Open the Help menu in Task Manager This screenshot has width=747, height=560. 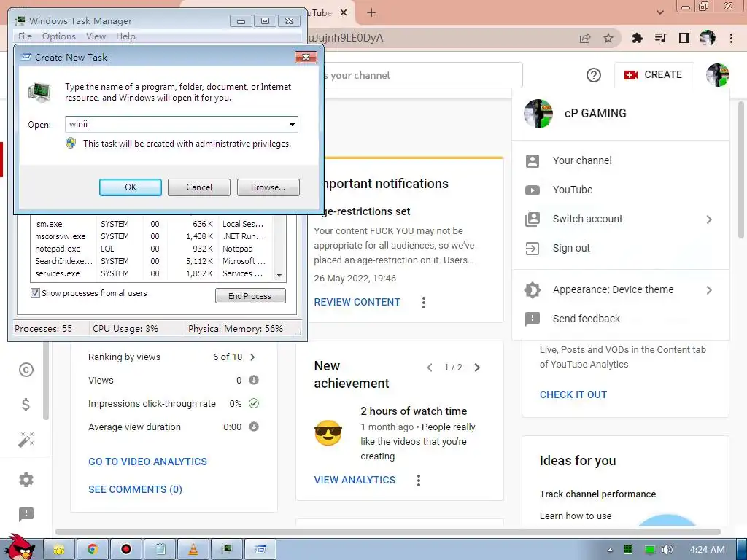tap(125, 36)
